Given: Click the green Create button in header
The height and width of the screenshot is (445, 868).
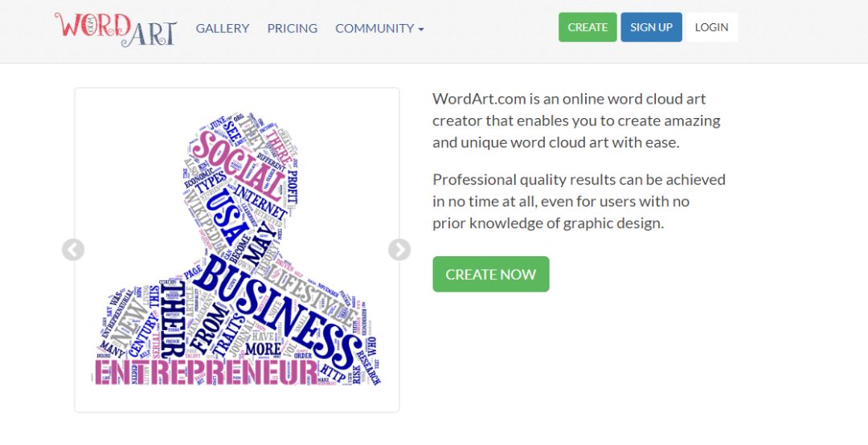Looking at the screenshot, I should [x=588, y=27].
